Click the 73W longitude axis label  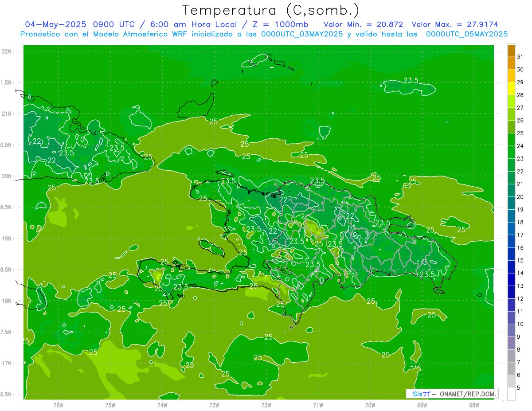click(214, 405)
